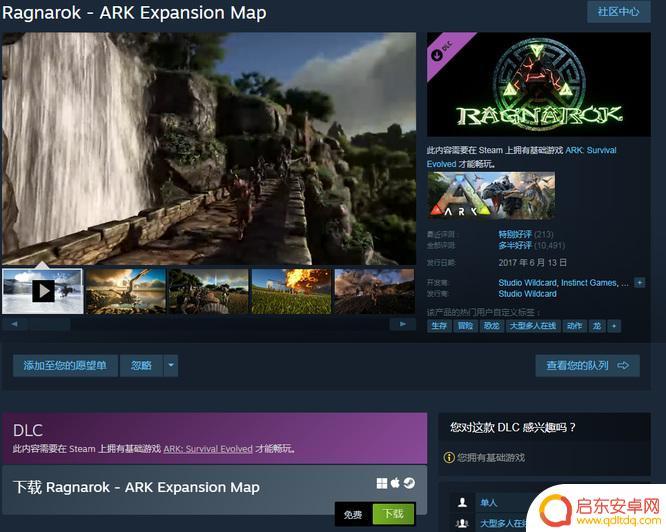Click the Ragnarok - ARK Expansion Map page title
The image size is (666, 532).
point(134,13)
